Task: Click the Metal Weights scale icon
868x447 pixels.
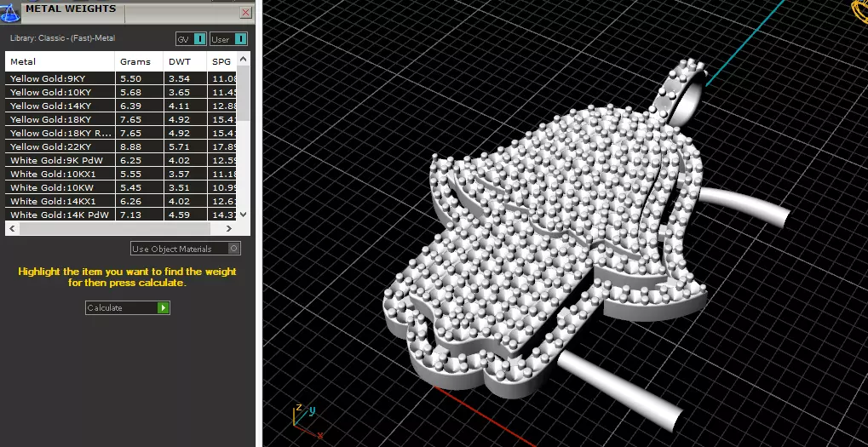Action: tap(9, 12)
